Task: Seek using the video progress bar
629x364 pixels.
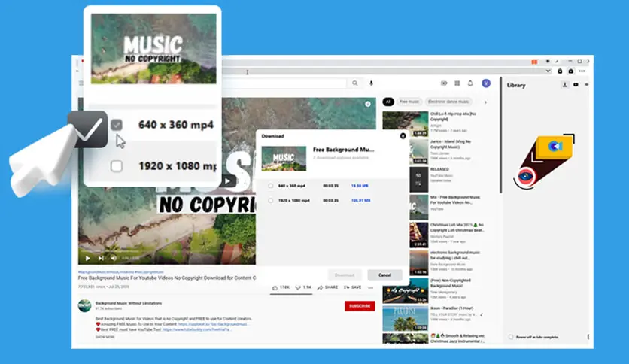Action: pos(167,252)
